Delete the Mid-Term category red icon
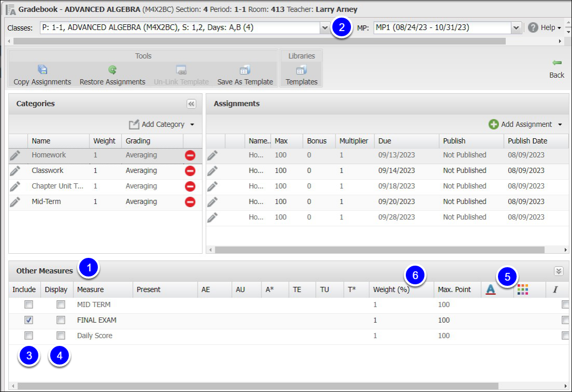 (x=190, y=202)
